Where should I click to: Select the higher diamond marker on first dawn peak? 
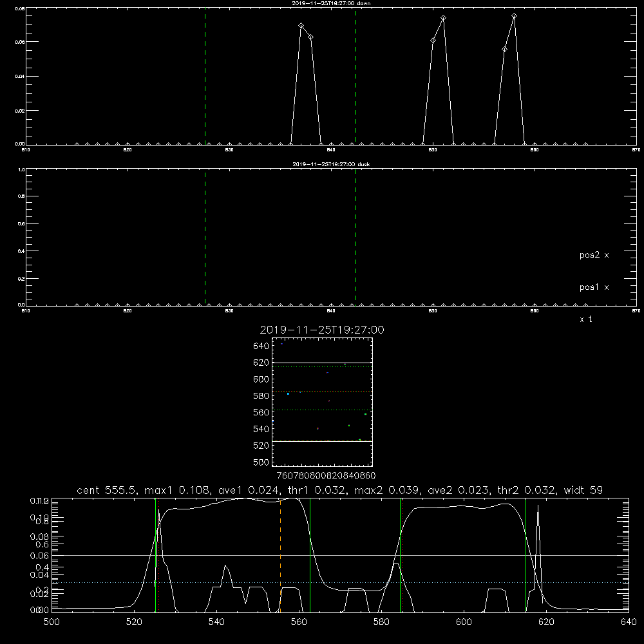(301, 26)
